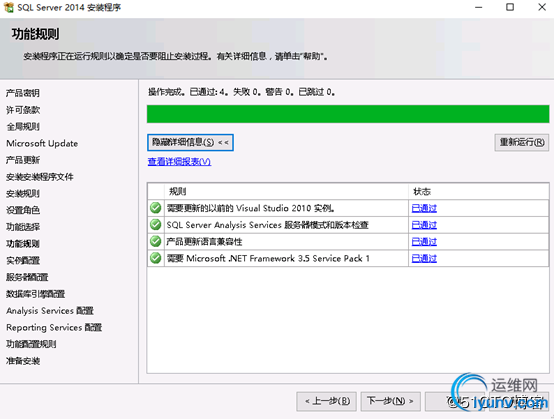Screen dimensions: 554x419
Task: Select the 安装规则 step in sidebar
Action: [x=23, y=193]
